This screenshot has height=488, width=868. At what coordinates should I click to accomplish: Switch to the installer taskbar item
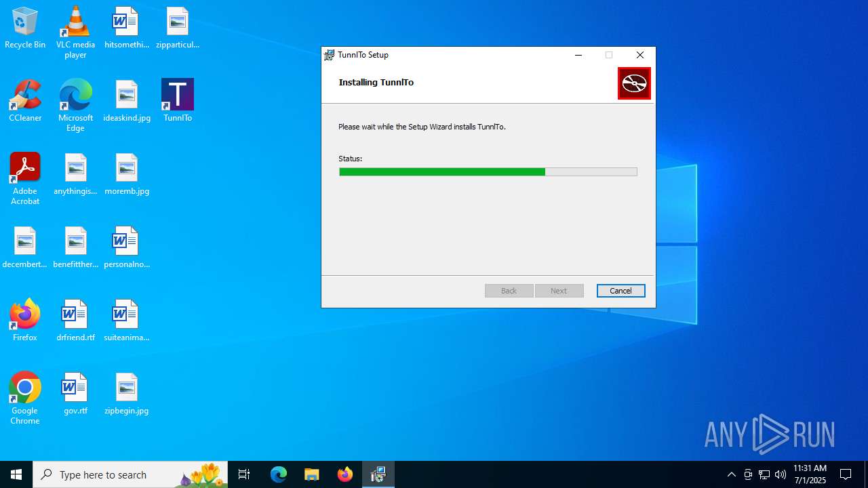[378, 474]
